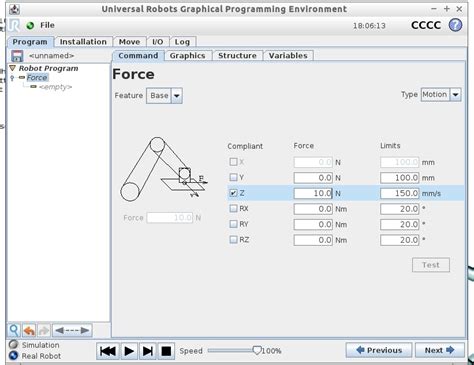
Task: Click the green status indicator next to File
Action: pos(30,25)
